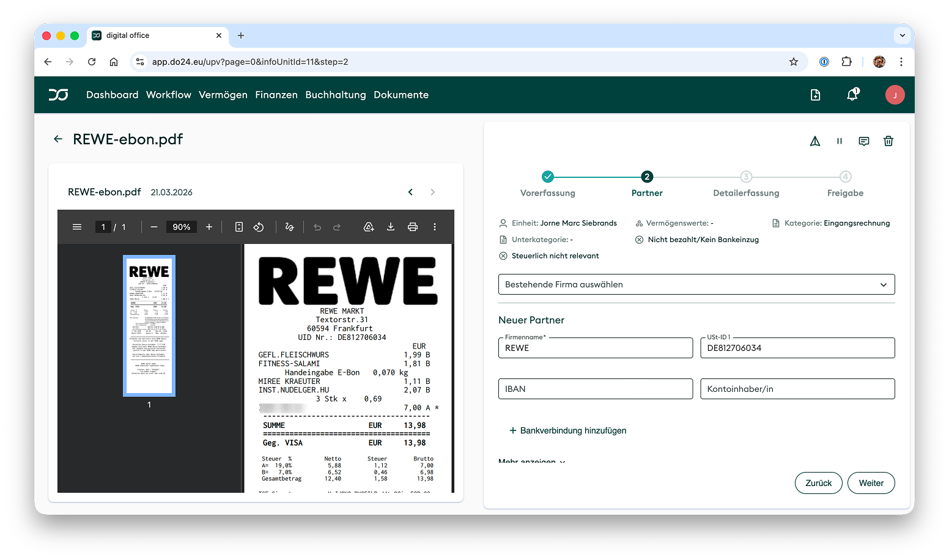Click the Firmenname input field
The height and width of the screenshot is (560, 949).
(596, 348)
